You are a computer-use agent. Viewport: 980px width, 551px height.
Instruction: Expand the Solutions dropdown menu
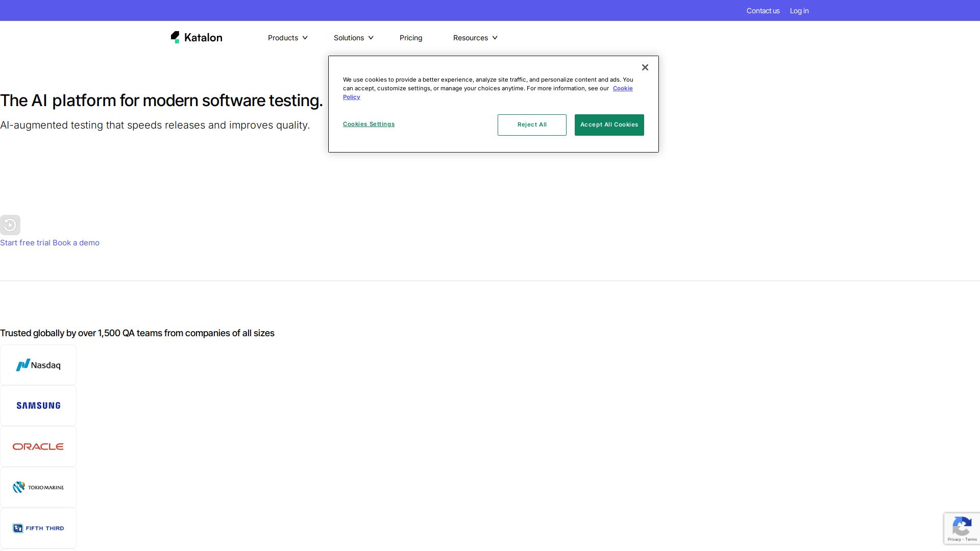(x=353, y=38)
